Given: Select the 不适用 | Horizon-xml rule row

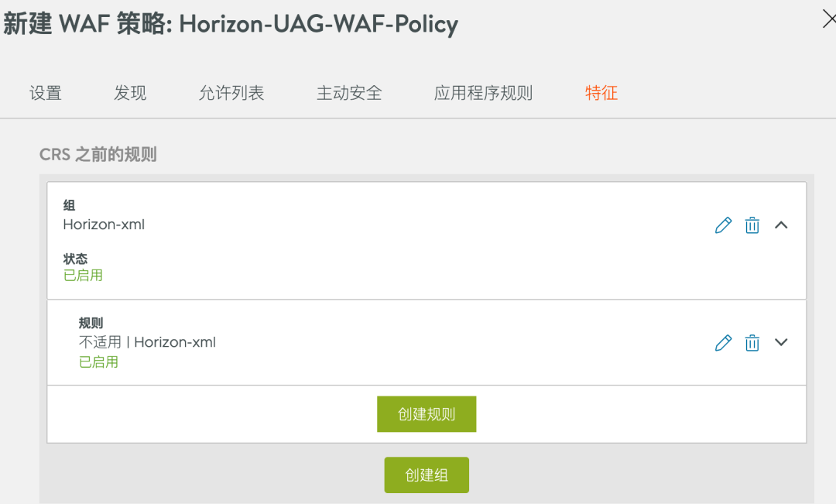Looking at the screenshot, I should click(x=147, y=342).
